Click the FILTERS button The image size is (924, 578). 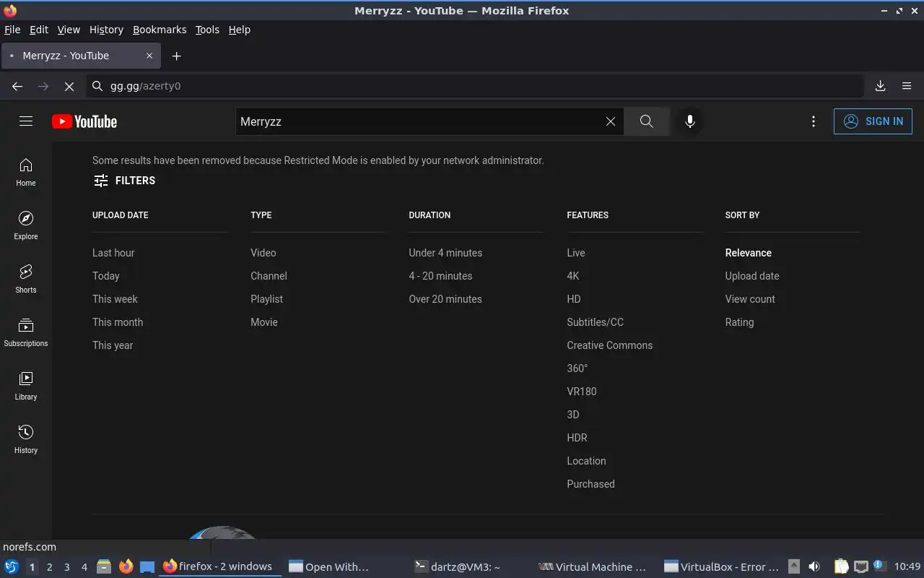(124, 181)
